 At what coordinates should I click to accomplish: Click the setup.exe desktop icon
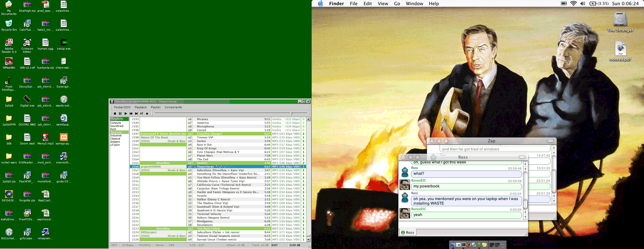64,44
